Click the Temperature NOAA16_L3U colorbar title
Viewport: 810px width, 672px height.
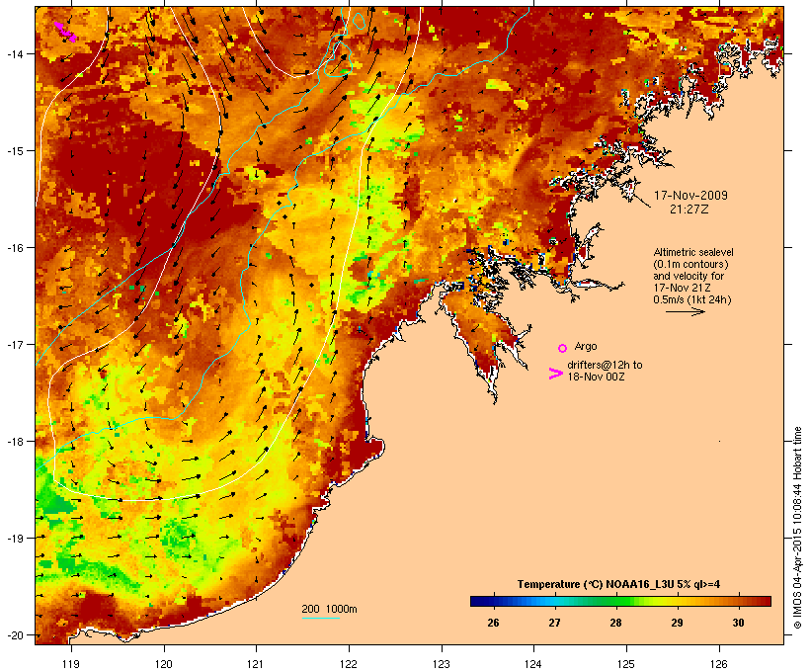point(618,584)
